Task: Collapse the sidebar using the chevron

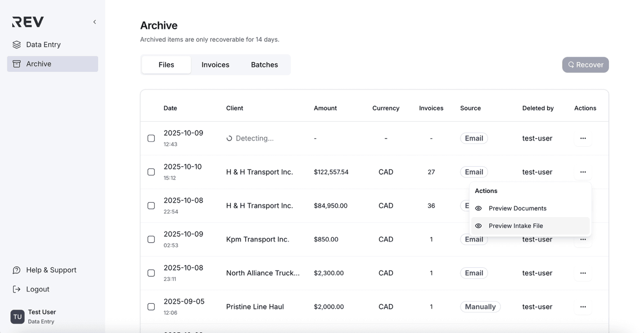Action: [94, 22]
